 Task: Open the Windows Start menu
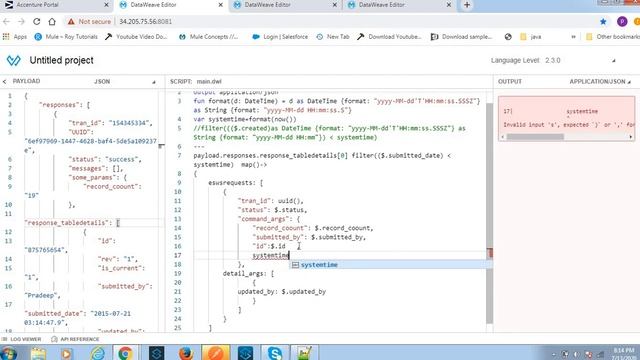(9, 353)
